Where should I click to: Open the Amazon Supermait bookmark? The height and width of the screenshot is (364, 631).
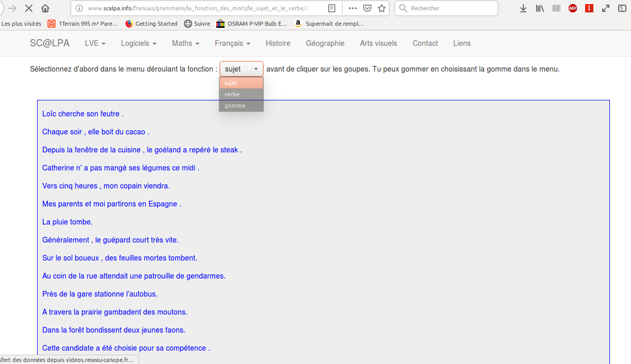329,24
